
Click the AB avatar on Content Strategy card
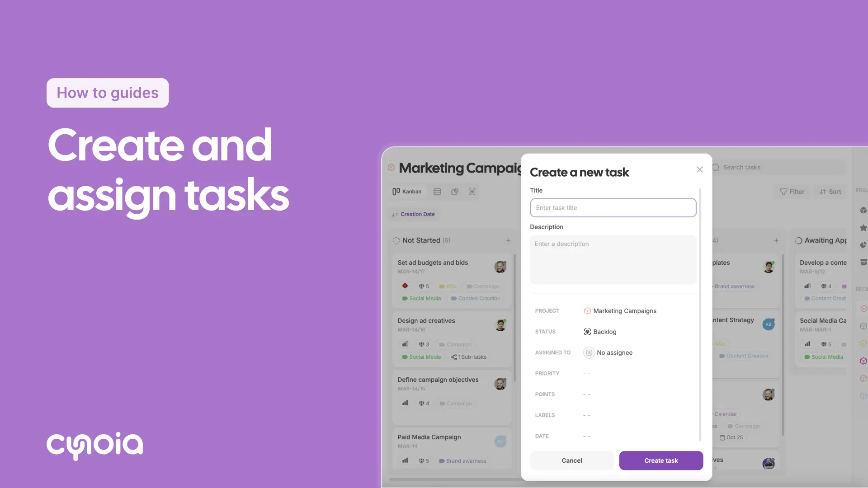[769, 324]
